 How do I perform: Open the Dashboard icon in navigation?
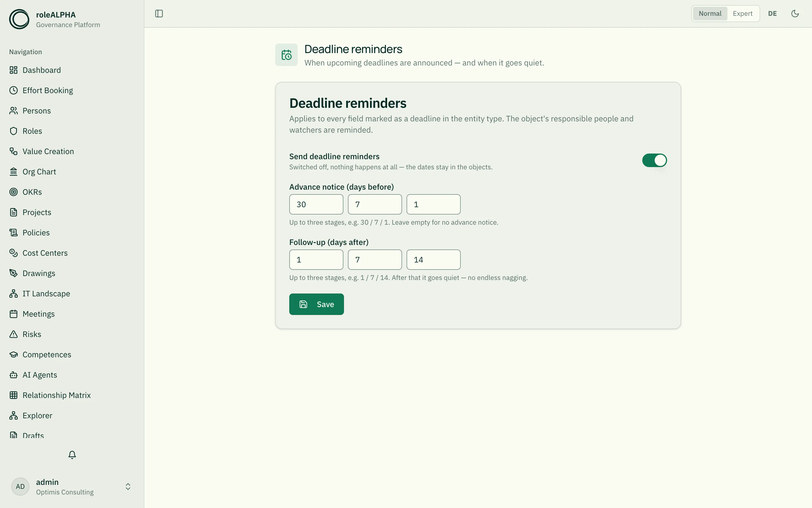coord(14,70)
